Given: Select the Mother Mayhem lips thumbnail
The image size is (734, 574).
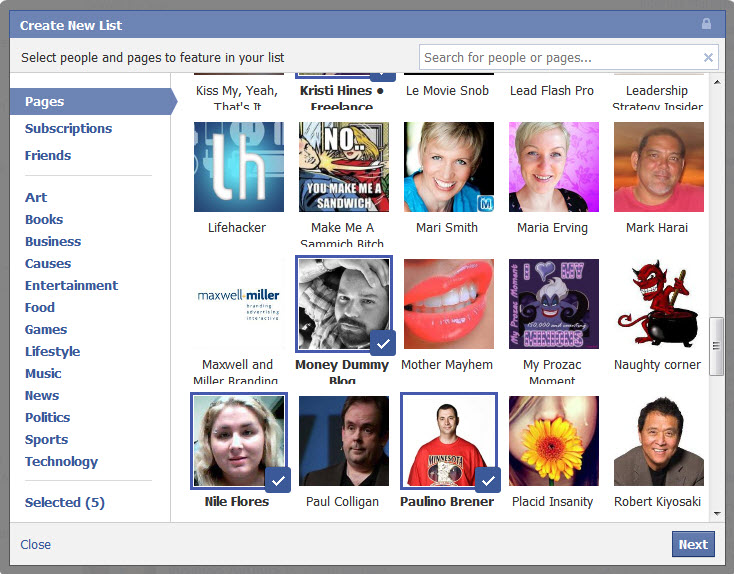Looking at the screenshot, I should [x=449, y=304].
